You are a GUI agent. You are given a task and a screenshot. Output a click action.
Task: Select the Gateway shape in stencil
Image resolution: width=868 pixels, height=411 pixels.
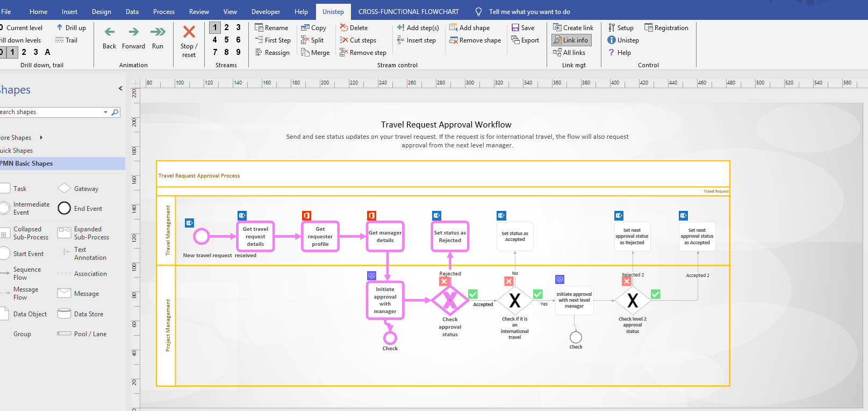coord(64,189)
